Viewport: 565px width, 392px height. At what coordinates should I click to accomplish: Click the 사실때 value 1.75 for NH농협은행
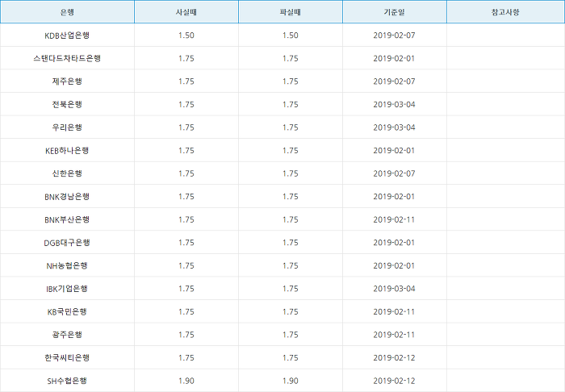(186, 265)
